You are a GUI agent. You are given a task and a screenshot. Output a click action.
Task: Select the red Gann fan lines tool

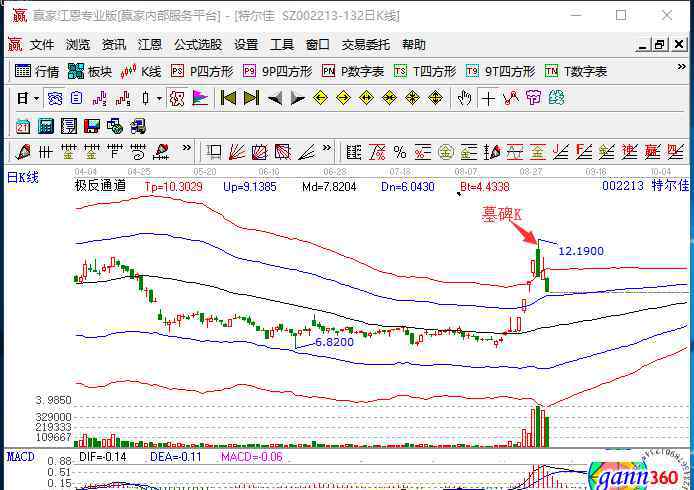pyautogui.click(x=237, y=152)
